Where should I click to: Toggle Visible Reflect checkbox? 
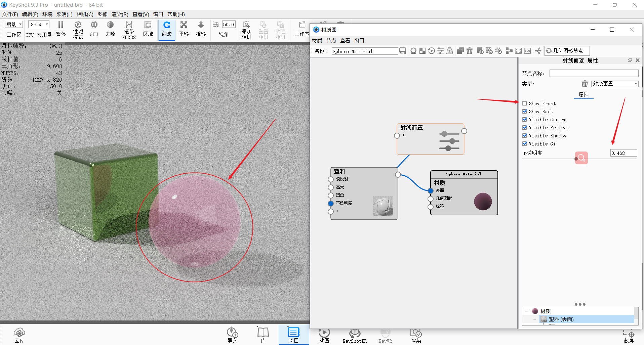(524, 128)
